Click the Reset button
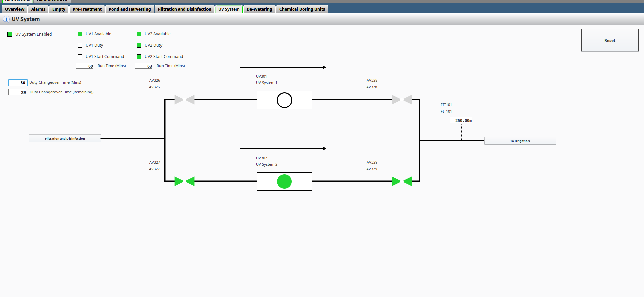The height and width of the screenshot is (297, 644). [x=610, y=40]
